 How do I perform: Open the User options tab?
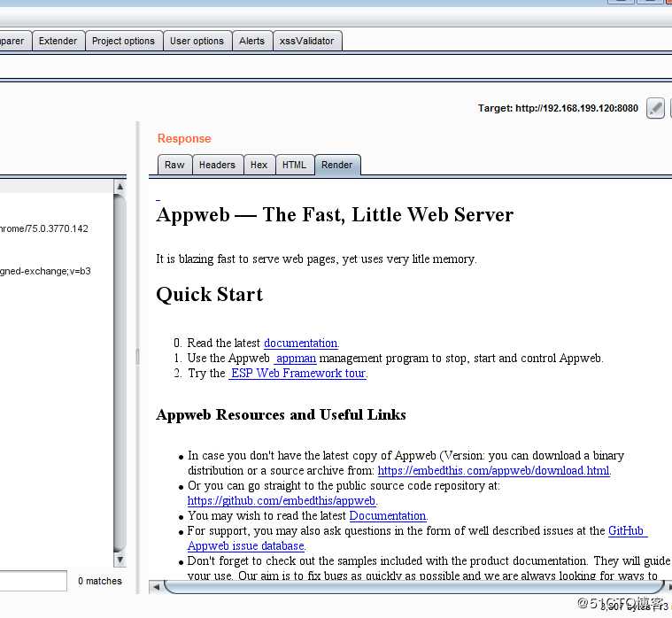pyautogui.click(x=197, y=41)
